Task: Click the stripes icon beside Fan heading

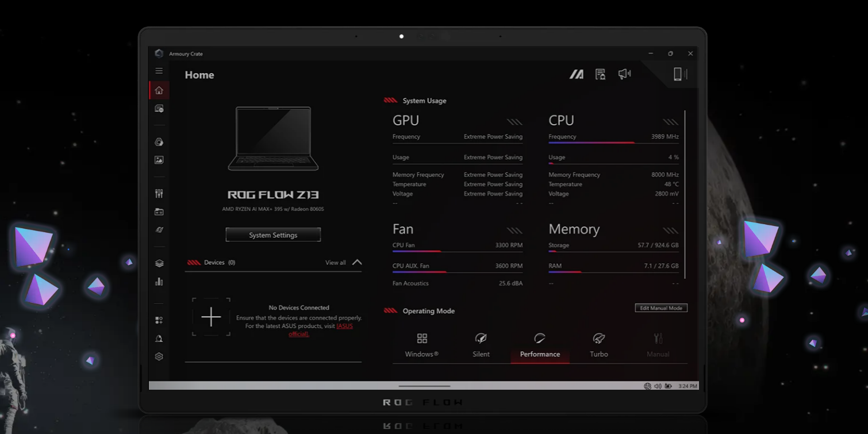Action: click(514, 231)
